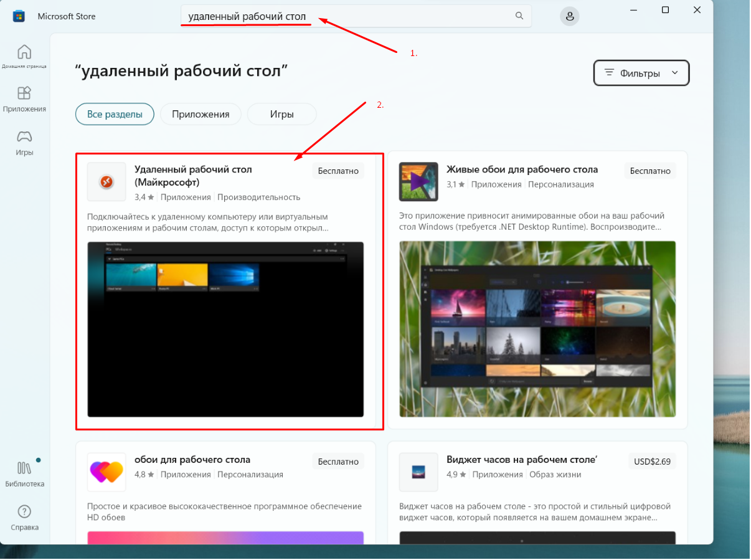Image resolution: width=751 pixels, height=560 pixels.
Task: Click the clock widget app icon
Action: 418,472
